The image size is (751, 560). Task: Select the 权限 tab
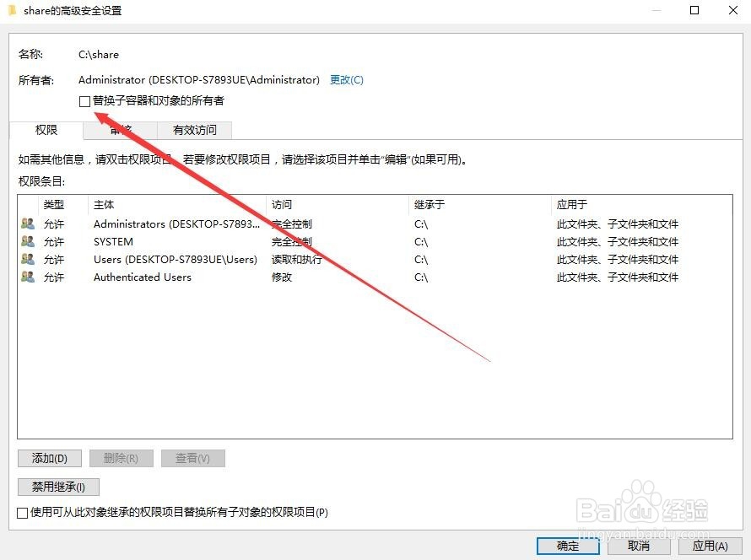click(x=46, y=130)
